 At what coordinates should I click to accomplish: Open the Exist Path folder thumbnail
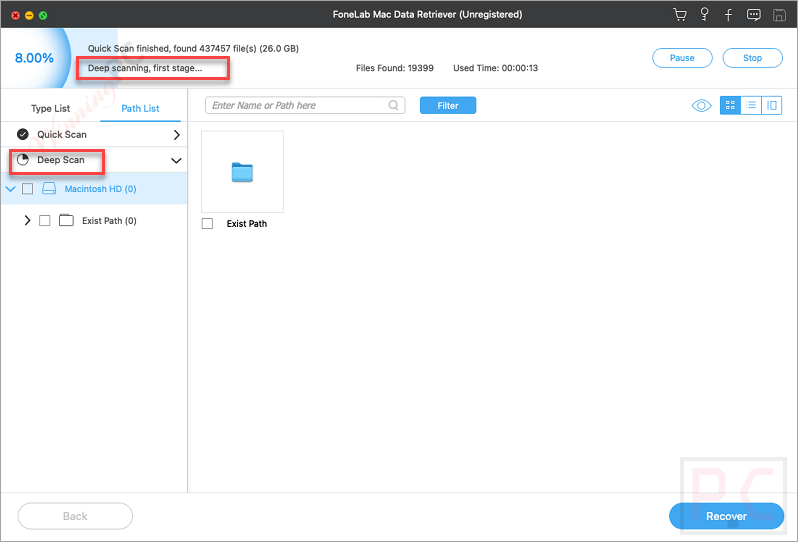[242, 172]
